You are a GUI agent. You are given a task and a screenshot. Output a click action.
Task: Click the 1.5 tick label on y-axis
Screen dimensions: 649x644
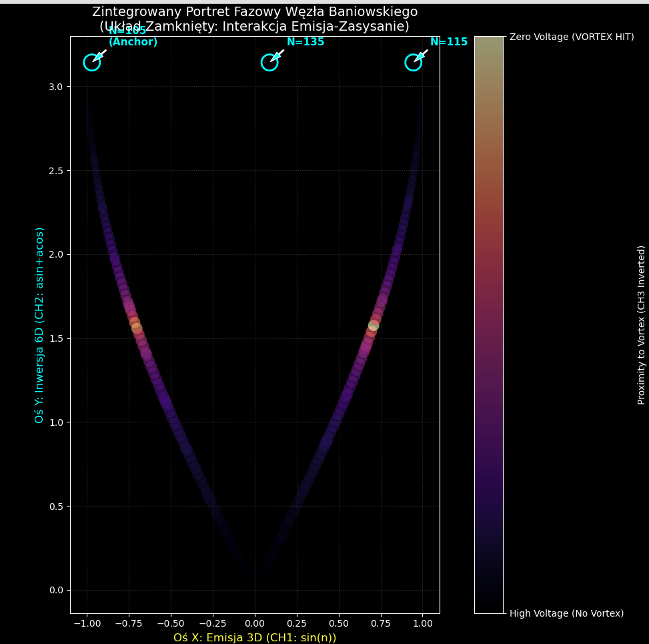pos(55,338)
